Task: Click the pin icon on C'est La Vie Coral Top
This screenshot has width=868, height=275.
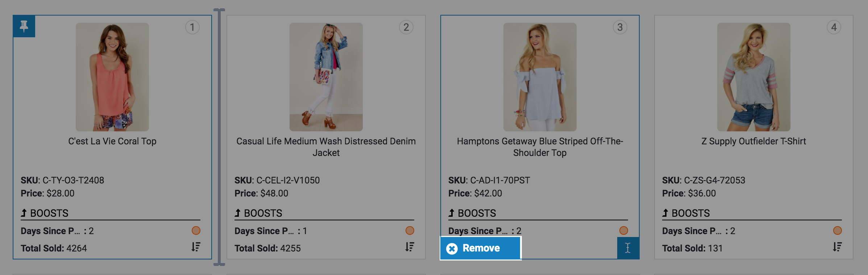Action: tap(24, 26)
